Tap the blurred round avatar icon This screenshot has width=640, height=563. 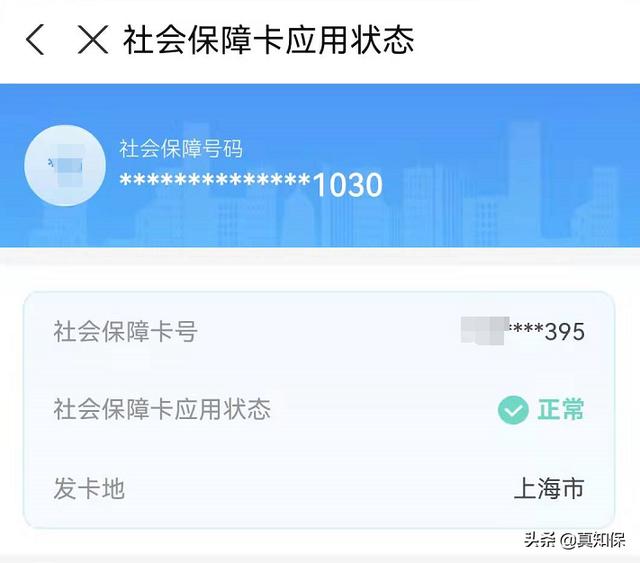pyautogui.click(x=65, y=165)
